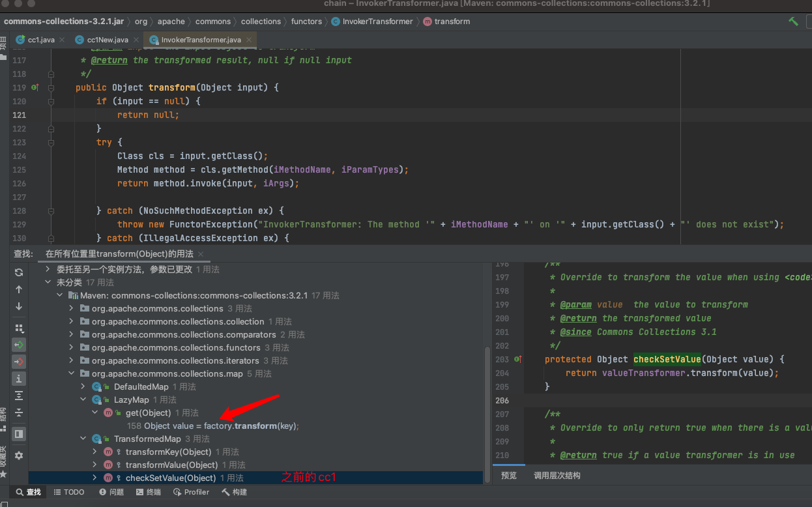Open the TODO tool window

69,492
